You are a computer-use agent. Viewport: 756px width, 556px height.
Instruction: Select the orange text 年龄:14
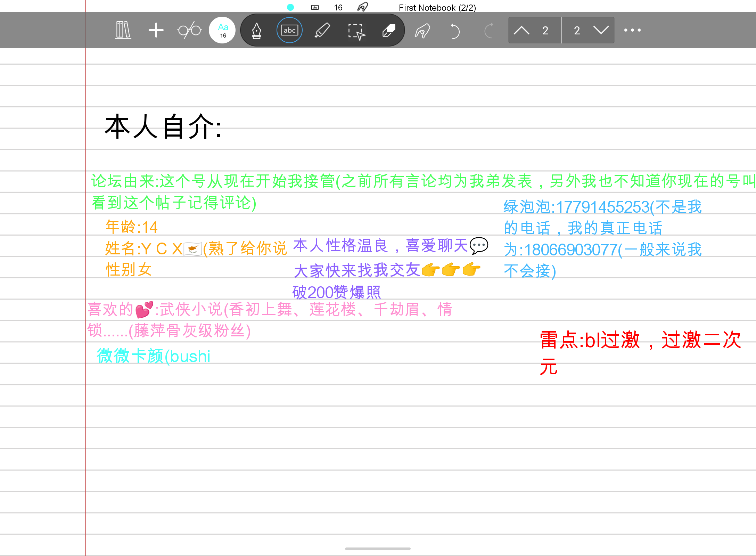(x=131, y=227)
